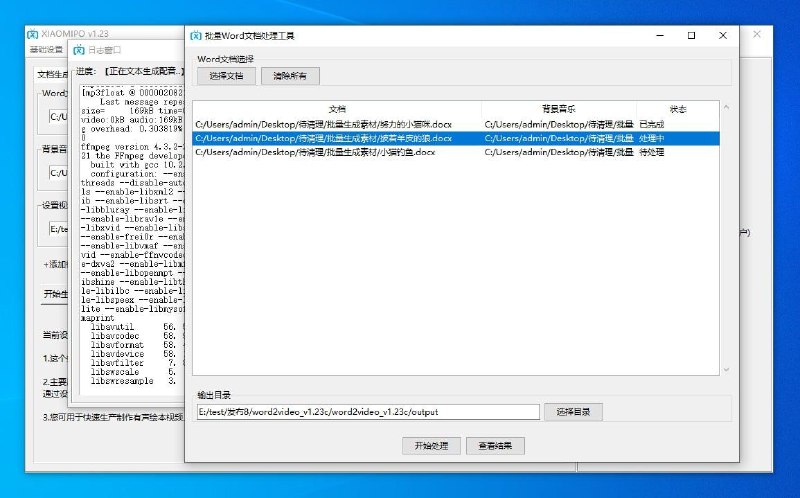Click the XIAOMIPO v1.23 app icon
Image resolution: width=800 pixels, height=498 pixels.
click(32, 34)
